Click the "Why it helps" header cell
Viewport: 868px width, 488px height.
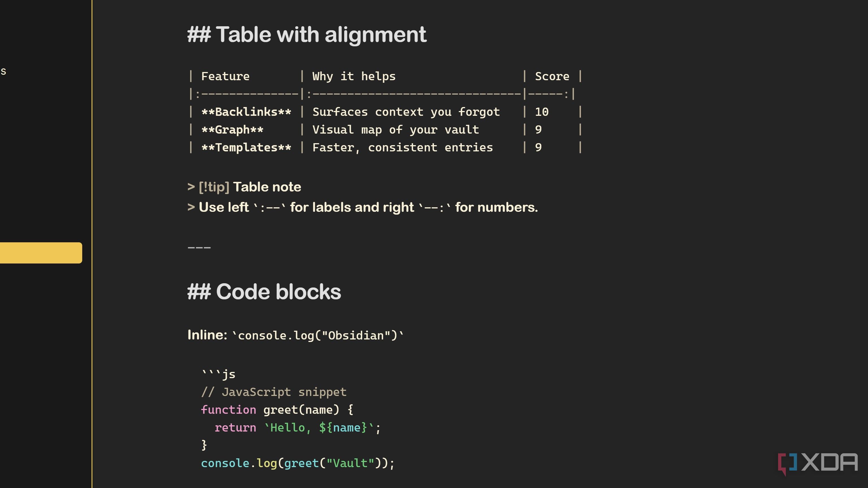pyautogui.click(x=354, y=77)
